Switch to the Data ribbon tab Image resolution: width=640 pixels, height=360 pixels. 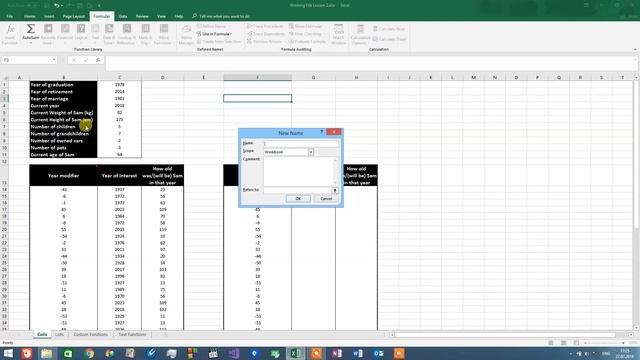(123, 16)
